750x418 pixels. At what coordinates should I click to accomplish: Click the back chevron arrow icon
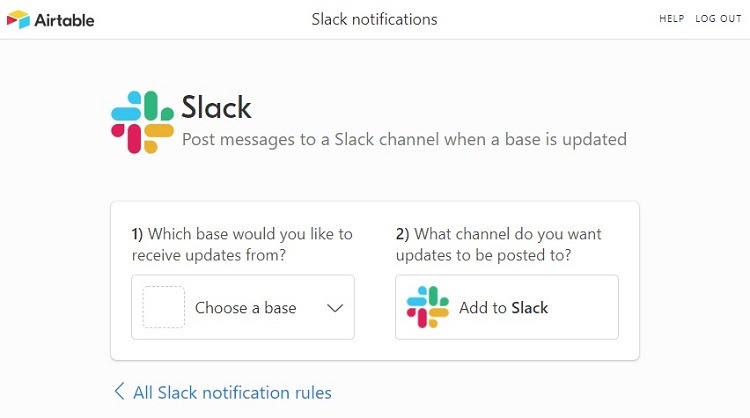(119, 391)
